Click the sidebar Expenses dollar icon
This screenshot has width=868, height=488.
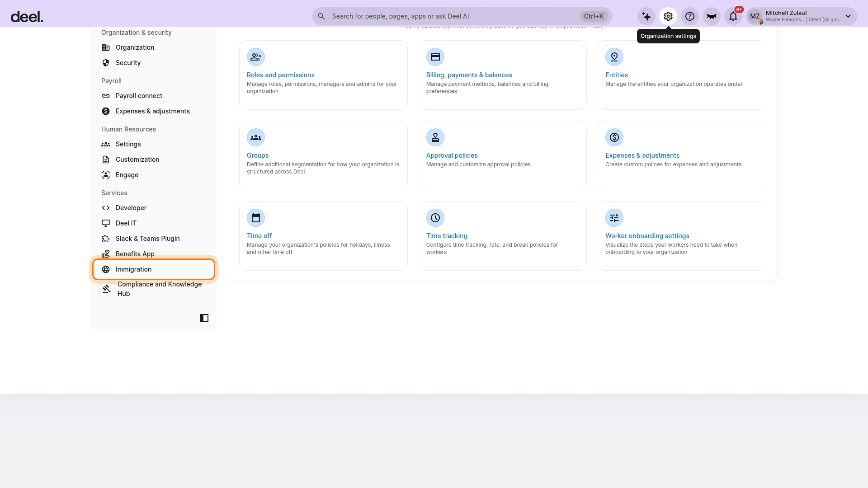[106, 111]
